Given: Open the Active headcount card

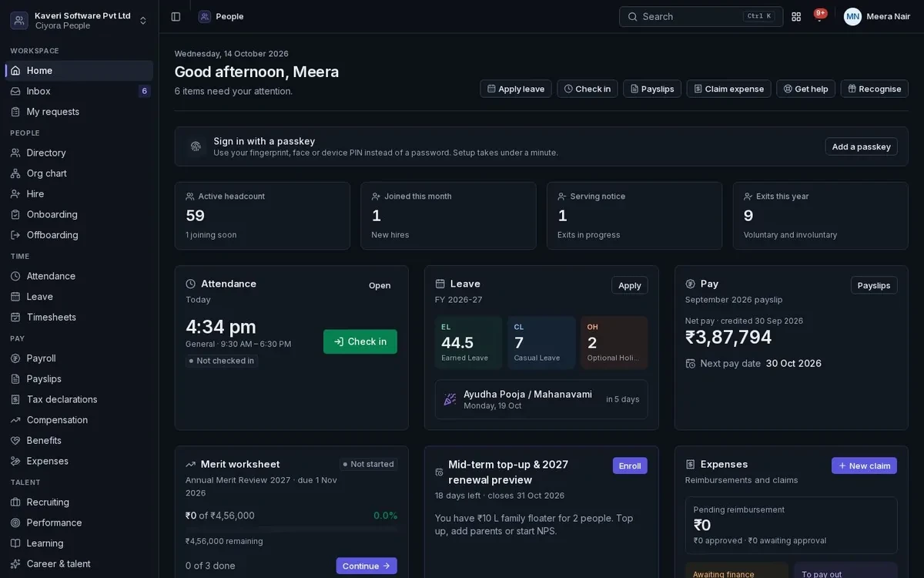Looking at the screenshot, I should click(263, 216).
